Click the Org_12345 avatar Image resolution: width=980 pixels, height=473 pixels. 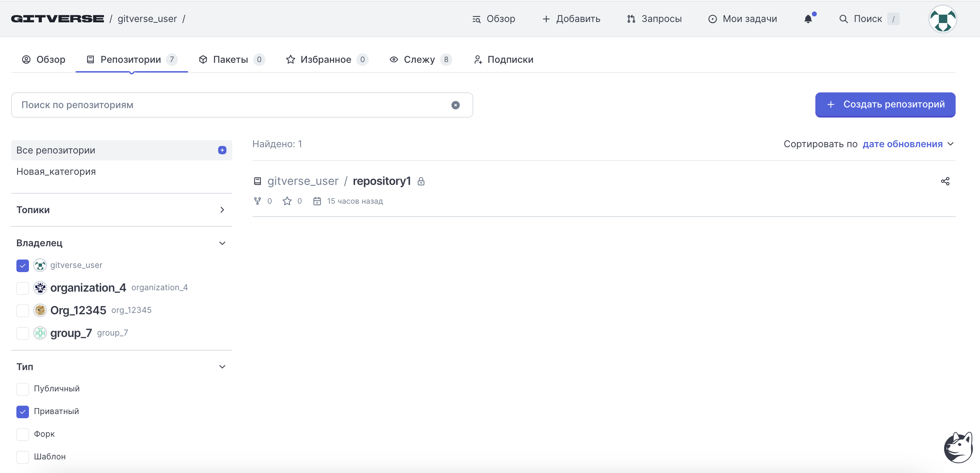tap(40, 310)
